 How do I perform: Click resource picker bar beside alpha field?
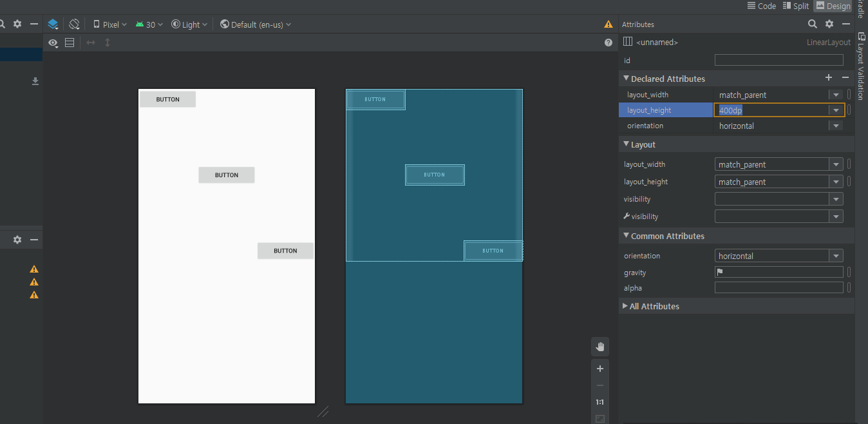click(849, 287)
